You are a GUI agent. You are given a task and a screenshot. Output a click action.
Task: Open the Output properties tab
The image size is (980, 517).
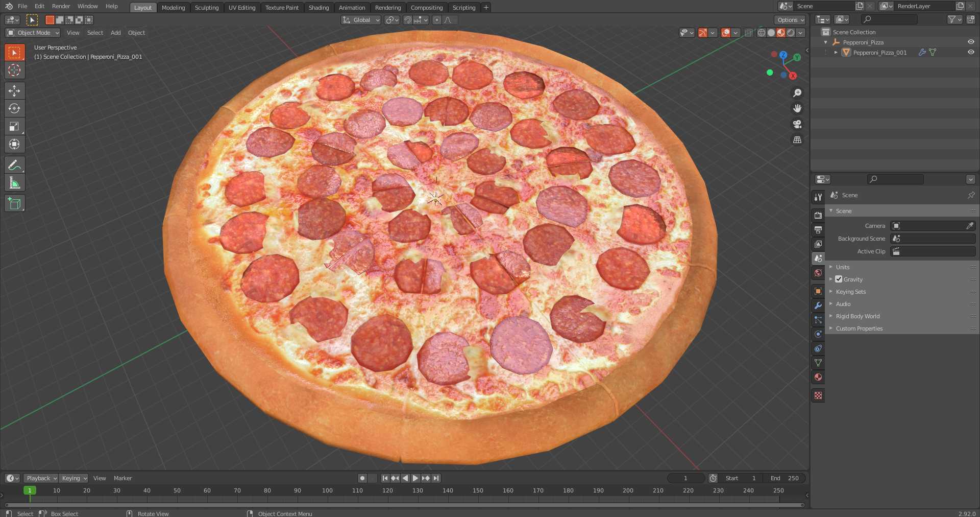point(818,229)
